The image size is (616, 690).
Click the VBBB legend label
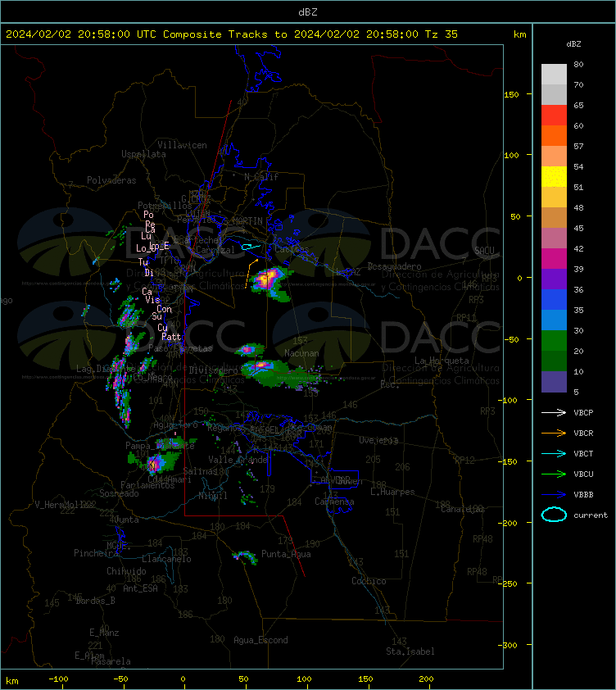click(583, 495)
